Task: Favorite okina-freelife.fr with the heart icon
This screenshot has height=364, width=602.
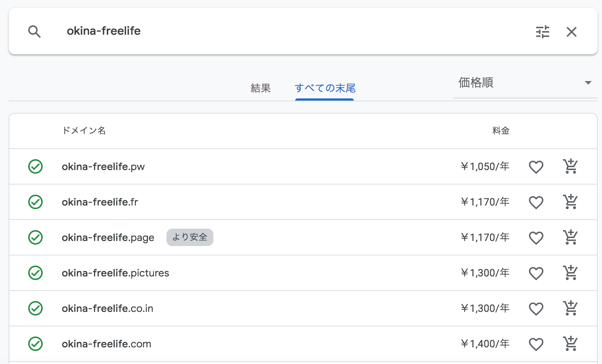Action: point(536,202)
